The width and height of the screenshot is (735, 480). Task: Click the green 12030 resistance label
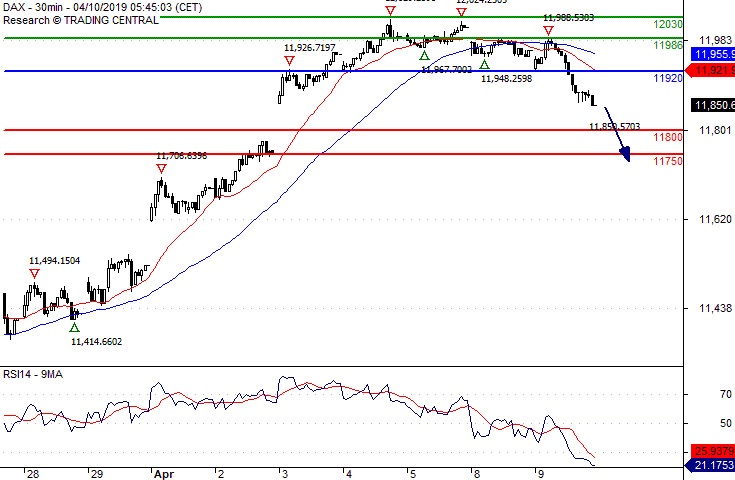pos(668,24)
